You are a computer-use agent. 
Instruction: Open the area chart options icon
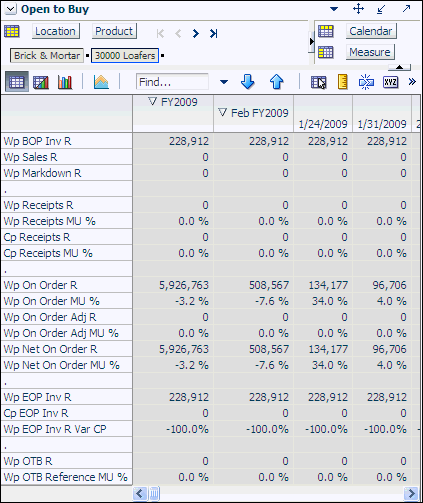[101, 82]
